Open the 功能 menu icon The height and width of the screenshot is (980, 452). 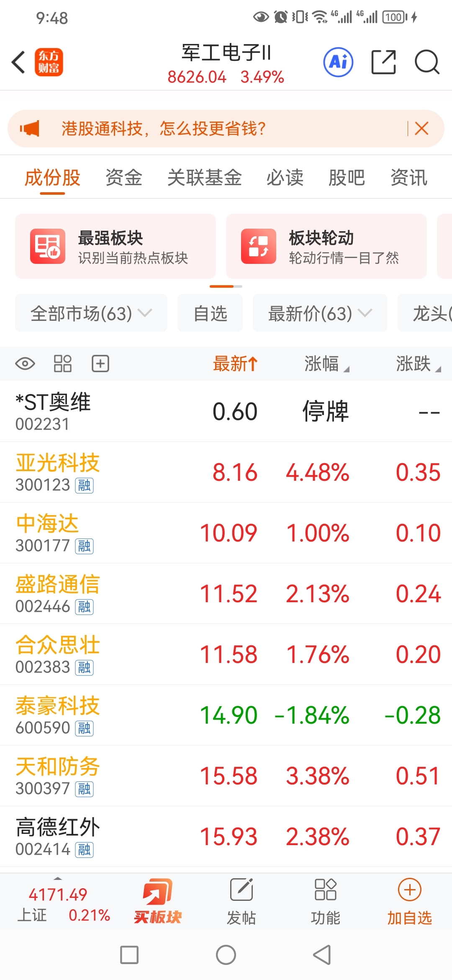coord(326,901)
